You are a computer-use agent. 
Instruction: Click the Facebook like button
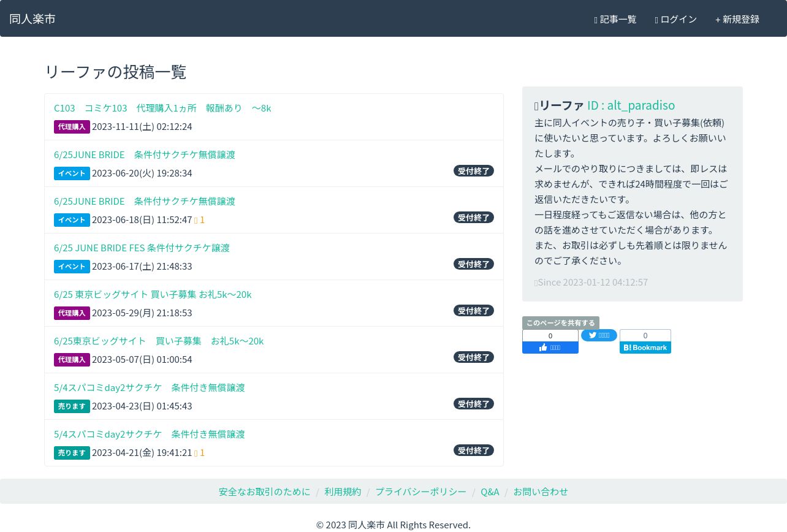550,348
